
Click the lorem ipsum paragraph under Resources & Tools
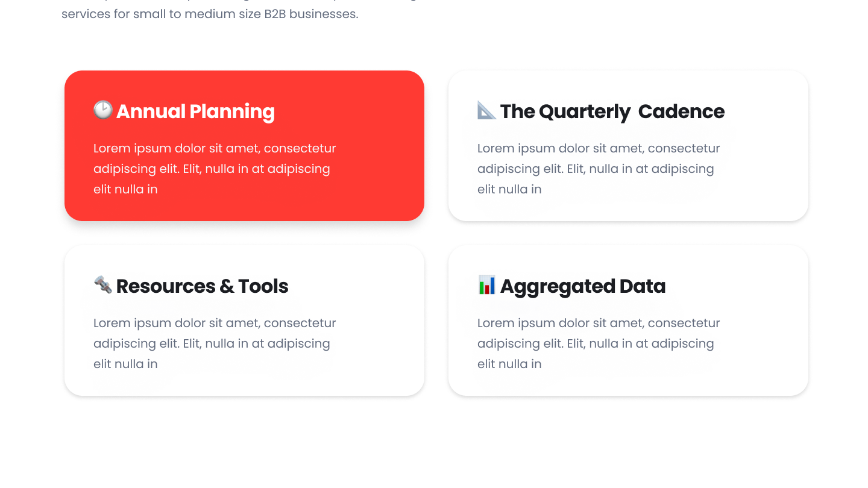tap(215, 343)
